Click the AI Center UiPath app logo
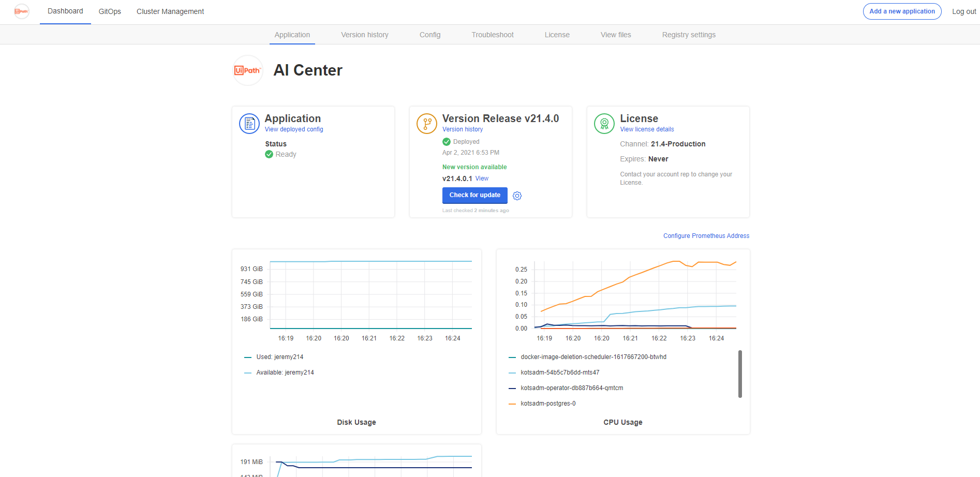 point(248,70)
